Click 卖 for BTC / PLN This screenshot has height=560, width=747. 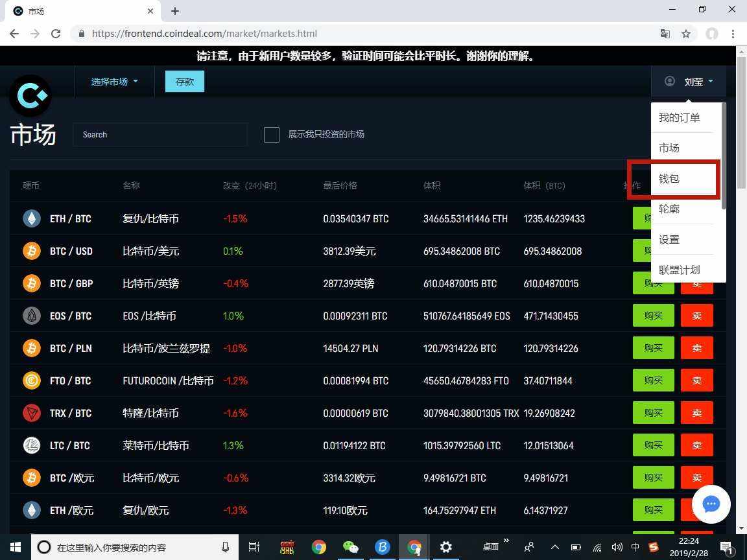pos(697,347)
